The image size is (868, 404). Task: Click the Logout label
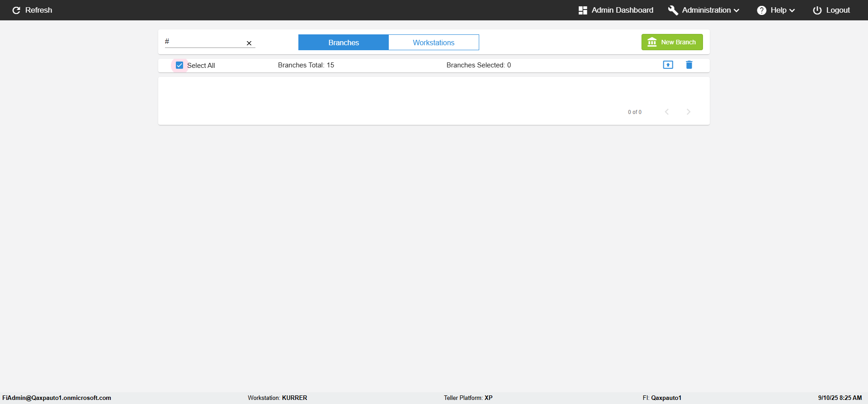(838, 10)
